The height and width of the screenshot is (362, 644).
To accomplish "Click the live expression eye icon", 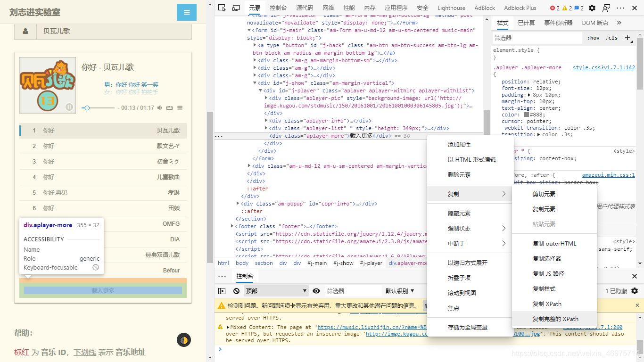I will tap(316, 291).
